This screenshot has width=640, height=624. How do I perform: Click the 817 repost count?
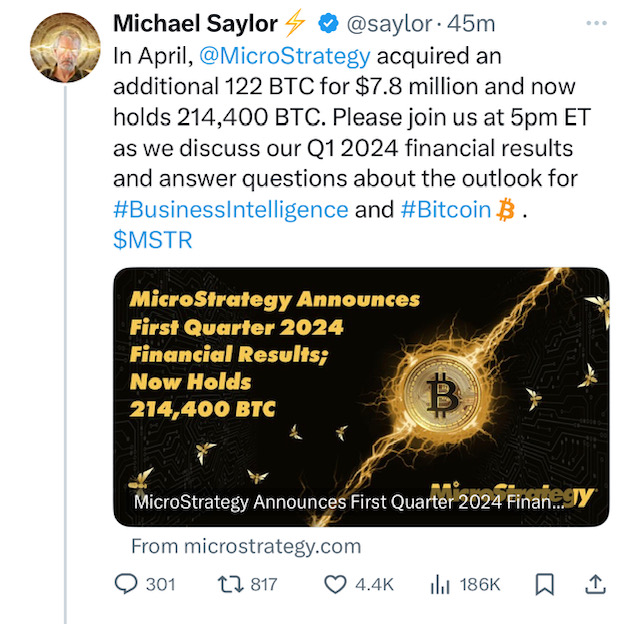(264, 583)
